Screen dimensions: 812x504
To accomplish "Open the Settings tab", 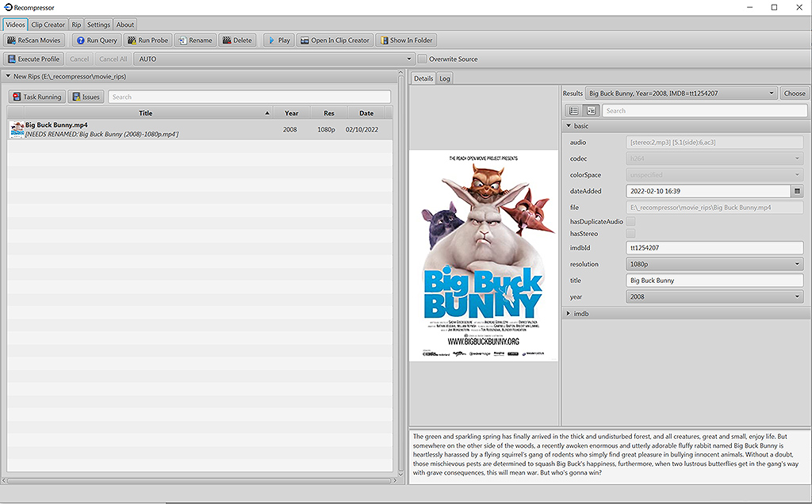I will pos(98,25).
